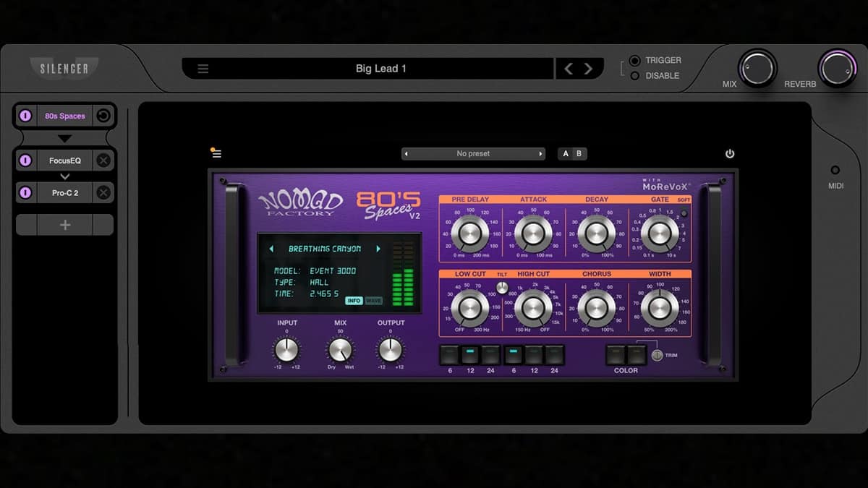The width and height of the screenshot is (868, 488).
Task: Open the 80s Spaces plugin menu icon
Action: [x=216, y=153]
